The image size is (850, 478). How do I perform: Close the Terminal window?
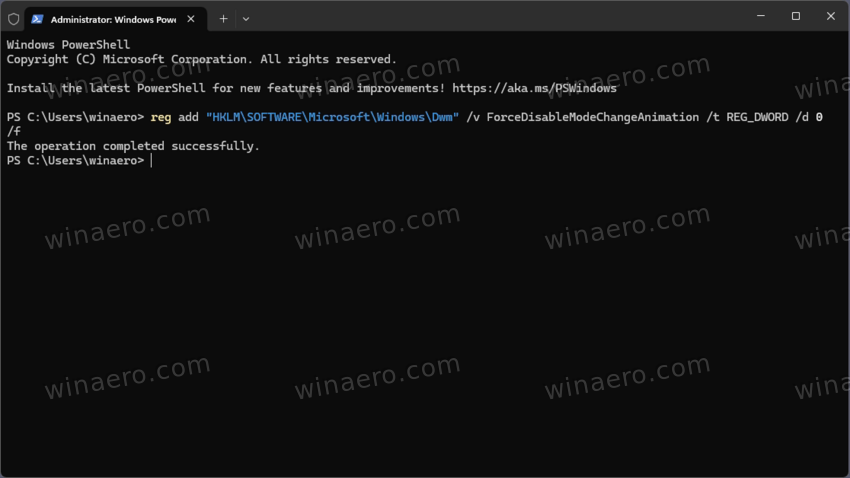click(830, 16)
